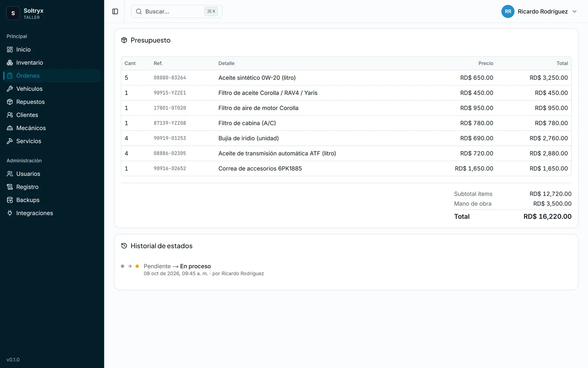Click the Mecánicos helmet icon
588x368 pixels.
point(10,128)
